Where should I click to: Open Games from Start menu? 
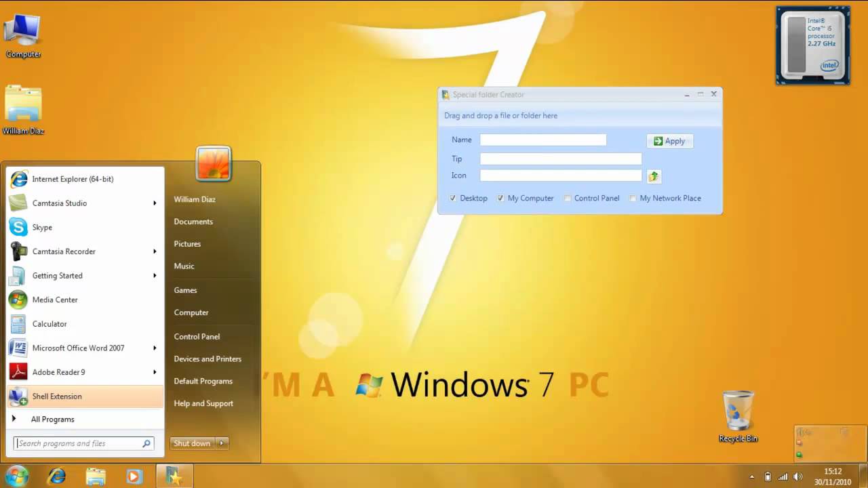point(185,290)
